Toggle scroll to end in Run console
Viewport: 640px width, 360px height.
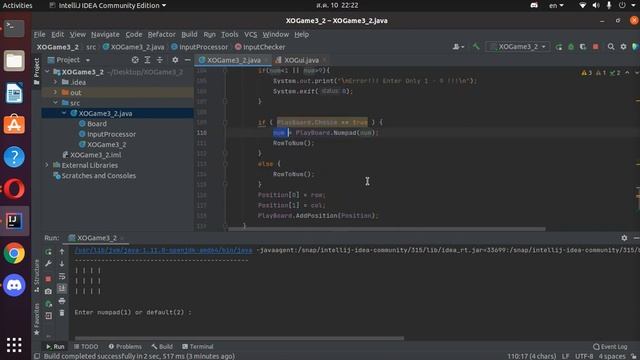62,289
